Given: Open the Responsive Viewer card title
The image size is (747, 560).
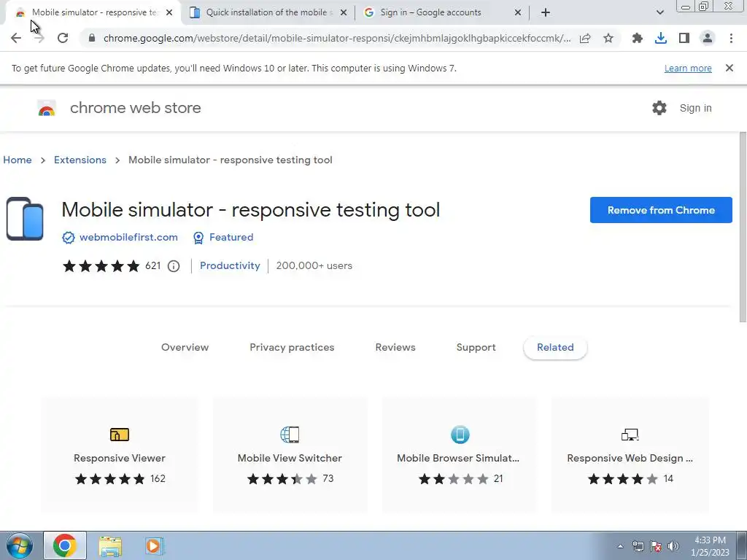Looking at the screenshot, I should click(120, 458).
